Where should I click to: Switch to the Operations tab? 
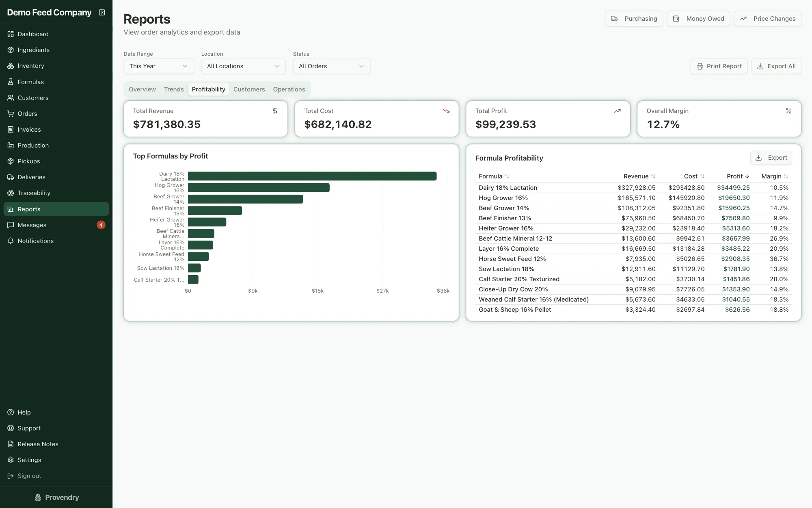pos(289,89)
